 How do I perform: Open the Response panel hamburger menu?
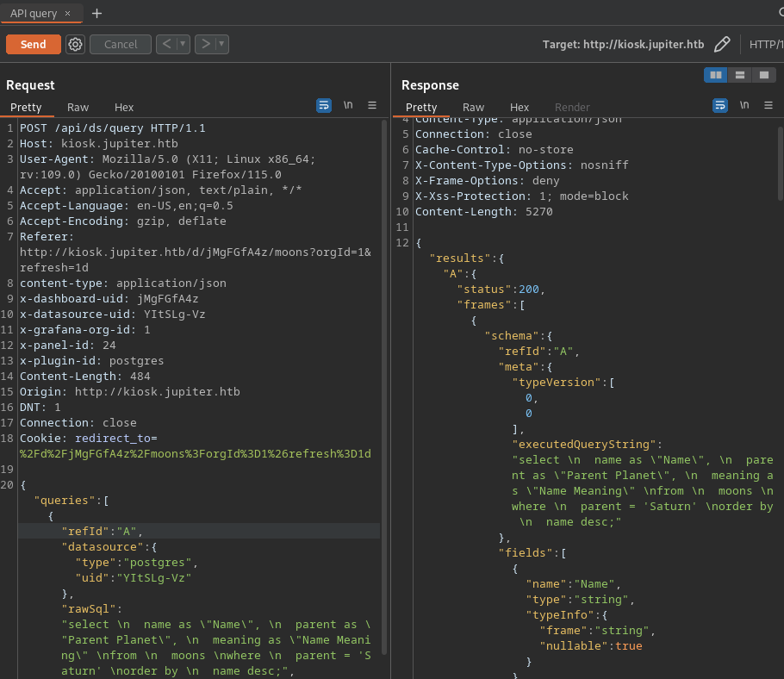point(768,105)
